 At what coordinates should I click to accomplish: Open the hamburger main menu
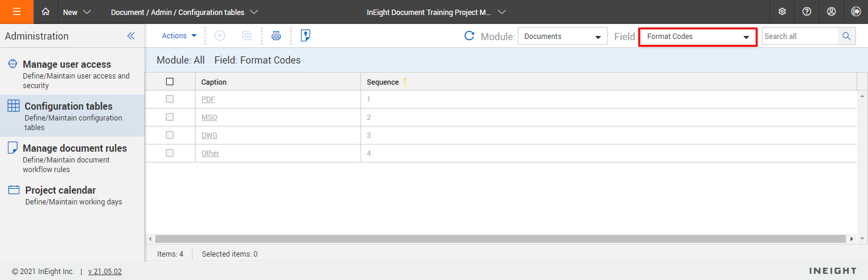pyautogui.click(x=16, y=12)
